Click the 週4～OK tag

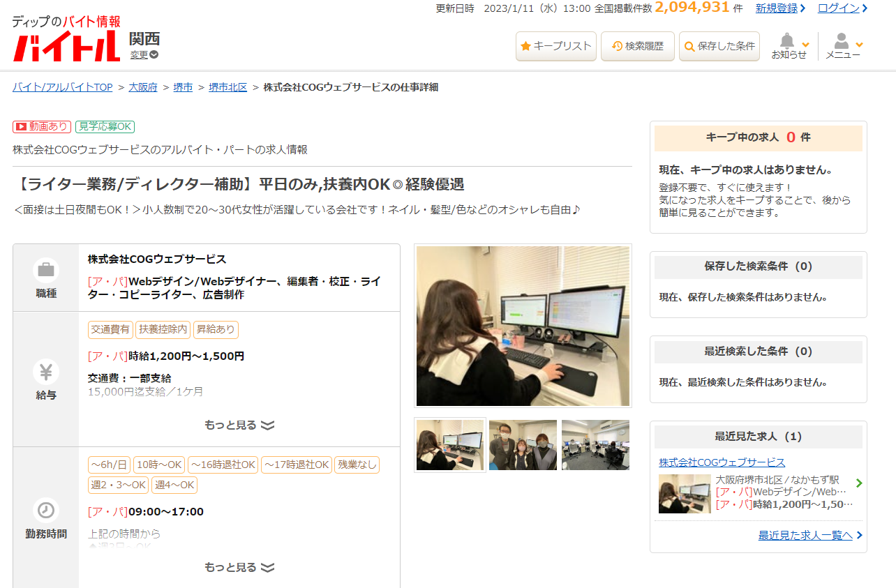(174, 485)
